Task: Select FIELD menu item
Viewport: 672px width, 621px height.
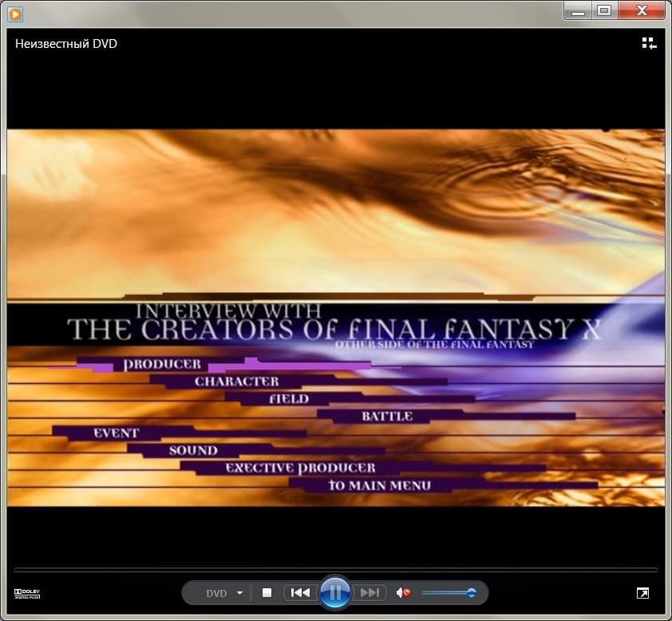Action: click(289, 399)
